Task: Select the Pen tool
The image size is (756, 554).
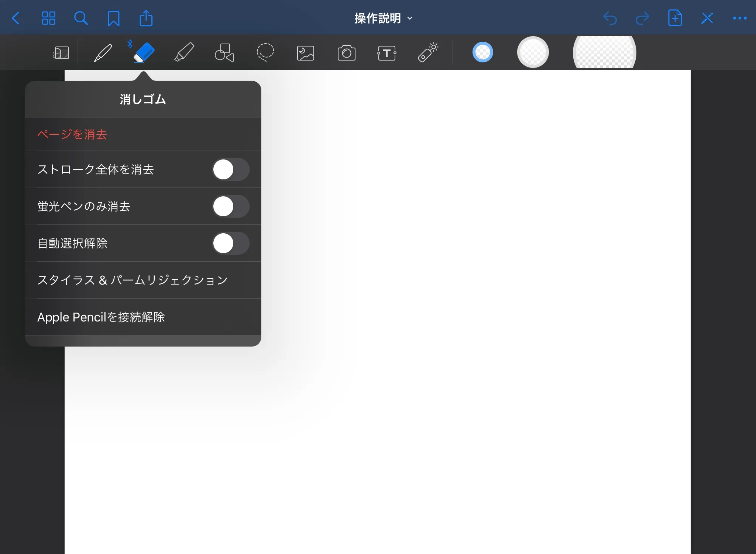Action: 103,53
